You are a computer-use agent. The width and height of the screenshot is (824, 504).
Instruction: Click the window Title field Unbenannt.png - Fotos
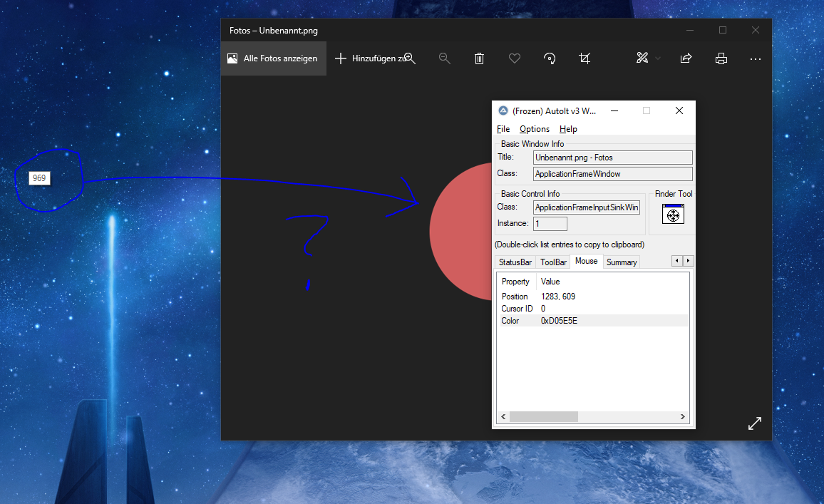tap(613, 158)
